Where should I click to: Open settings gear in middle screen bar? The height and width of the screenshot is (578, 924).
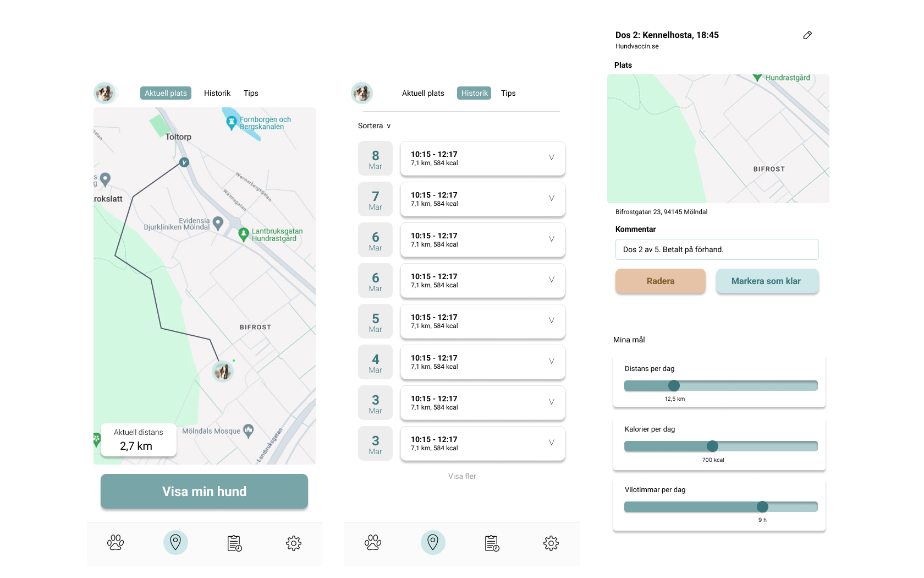pyautogui.click(x=551, y=543)
